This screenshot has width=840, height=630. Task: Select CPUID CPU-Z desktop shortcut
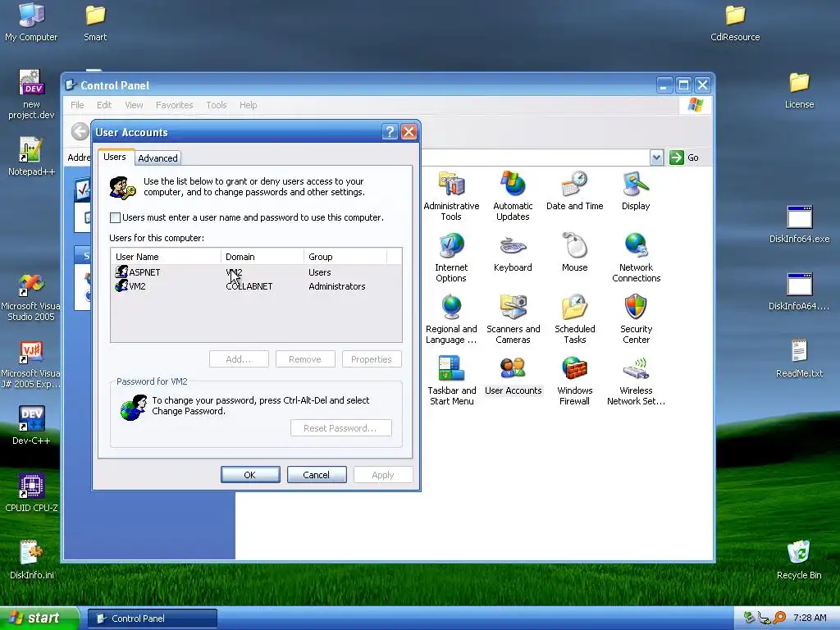(31, 493)
